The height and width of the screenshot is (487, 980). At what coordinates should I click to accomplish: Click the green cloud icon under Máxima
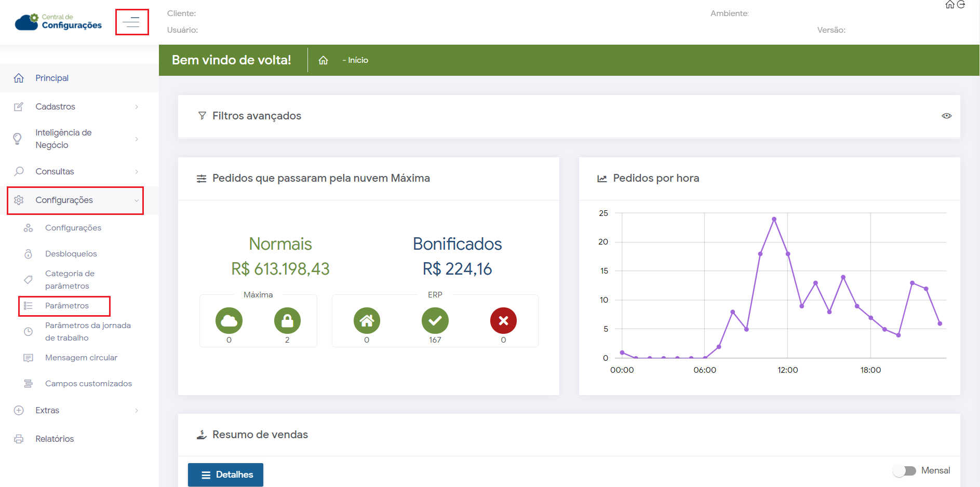click(229, 321)
